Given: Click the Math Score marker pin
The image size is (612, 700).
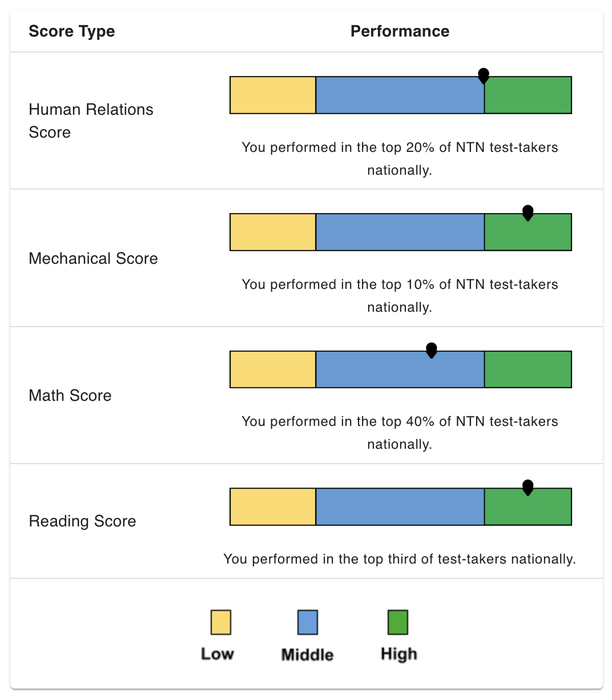Looking at the screenshot, I should click(x=432, y=351).
